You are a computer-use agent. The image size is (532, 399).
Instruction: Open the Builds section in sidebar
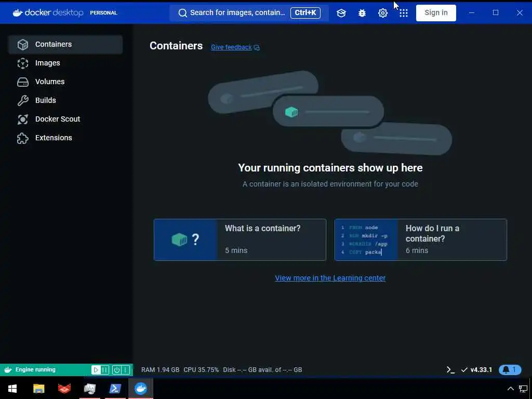pos(65,100)
